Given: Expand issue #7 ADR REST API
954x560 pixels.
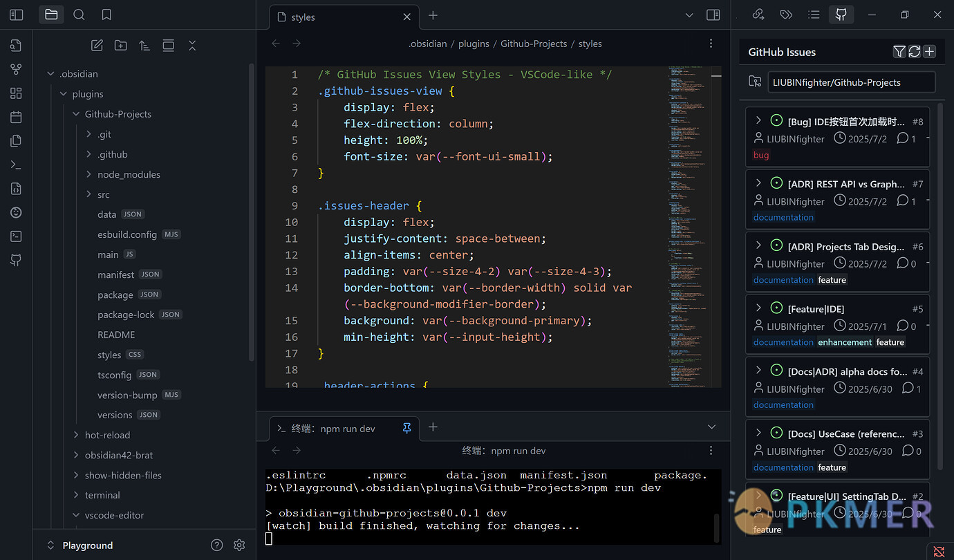Looking at the screenshot, I should [758, 183].
